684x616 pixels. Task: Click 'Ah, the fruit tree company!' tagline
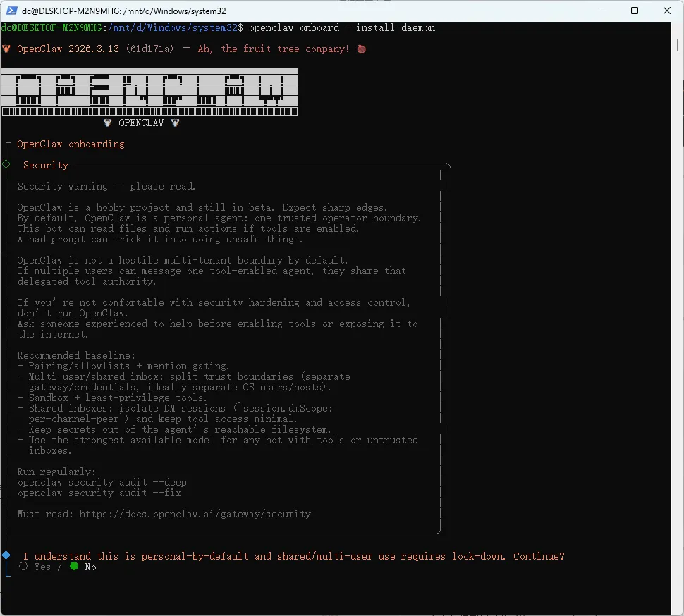coord(274,49)
